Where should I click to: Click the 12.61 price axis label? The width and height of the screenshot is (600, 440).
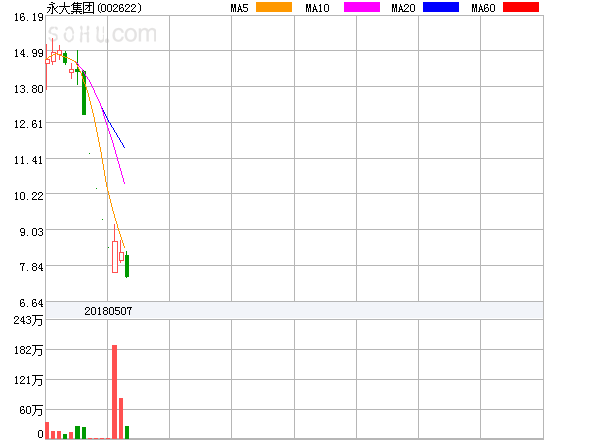[x=29, y=124]
